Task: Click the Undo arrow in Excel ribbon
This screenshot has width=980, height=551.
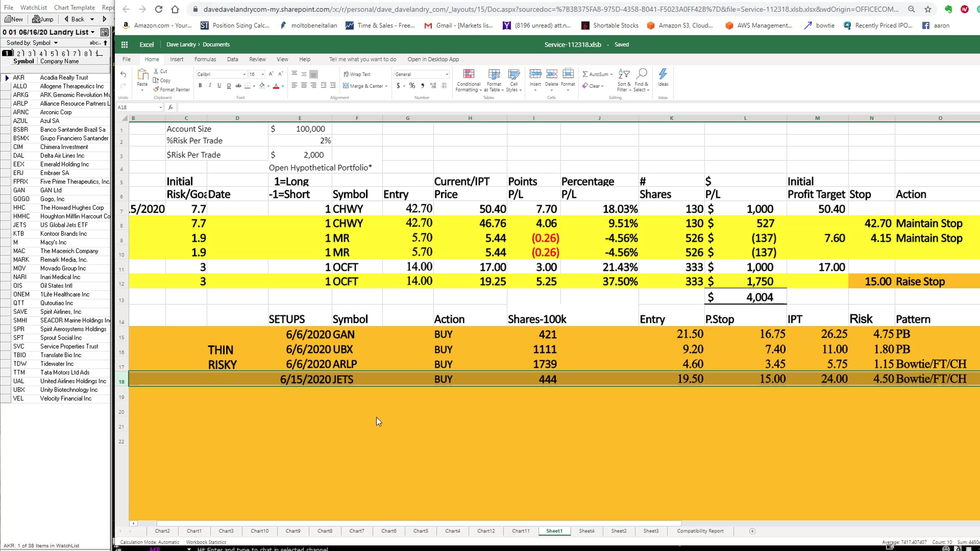Action: [x=123, y=74]
